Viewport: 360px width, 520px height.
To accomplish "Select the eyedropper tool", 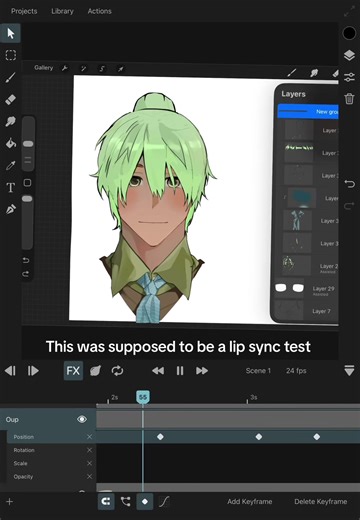I will pos(11,165).
